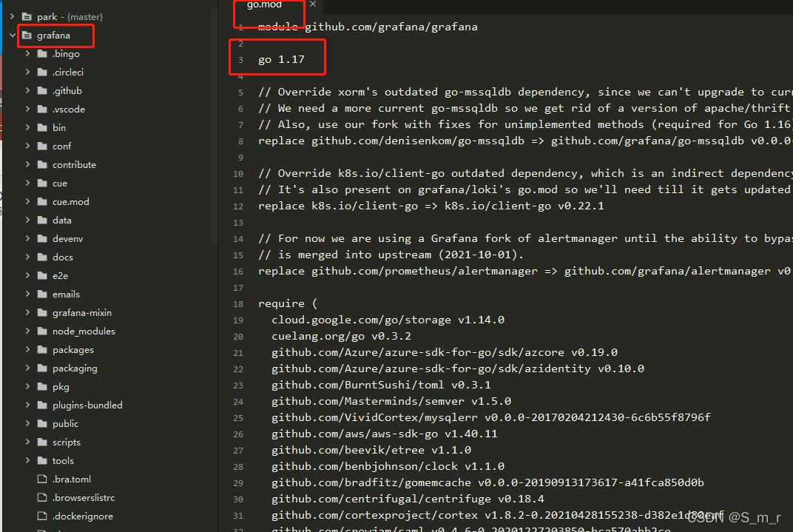Click the tools folder icon
The image size is (793, 532).
click(42, 461)
